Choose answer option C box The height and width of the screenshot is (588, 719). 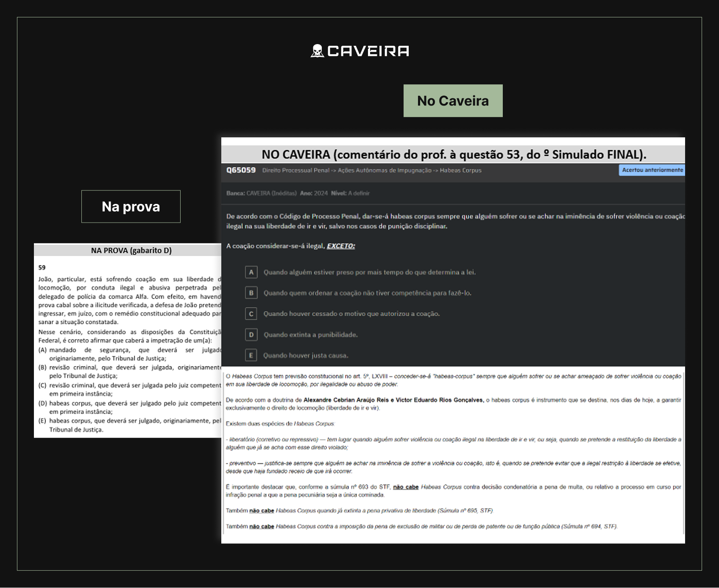coord(251,314)
